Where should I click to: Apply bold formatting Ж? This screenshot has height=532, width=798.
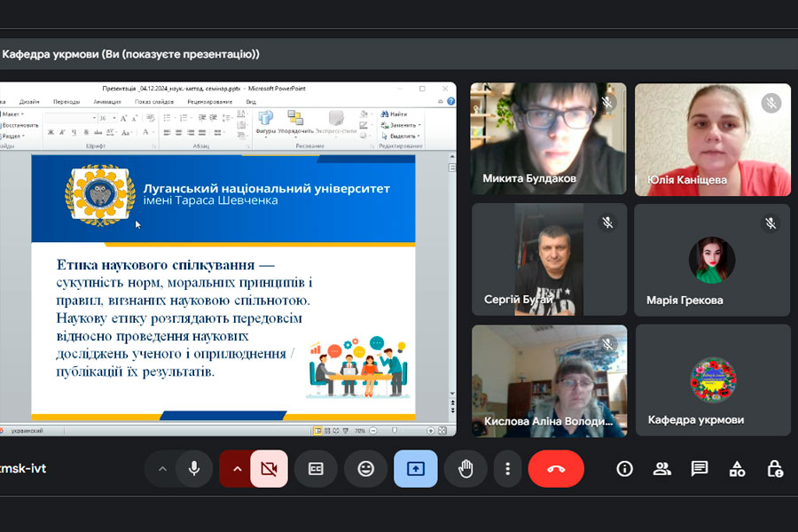coord(51,132)
